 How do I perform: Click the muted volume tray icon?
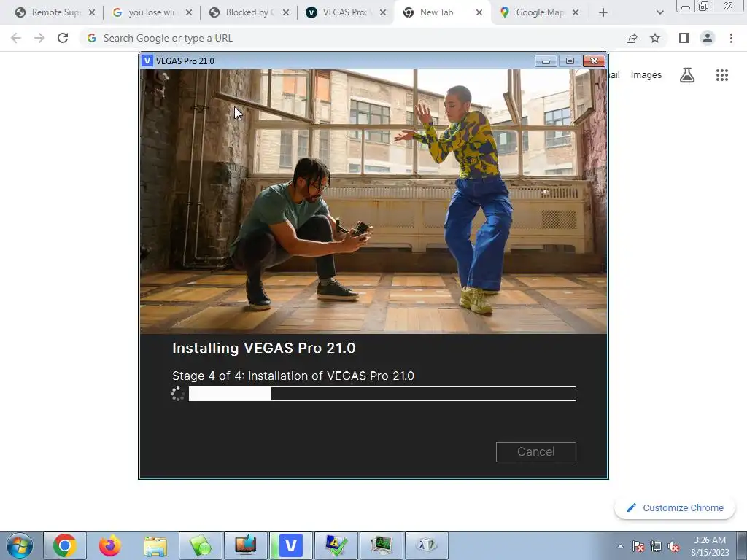coord(673,546)
